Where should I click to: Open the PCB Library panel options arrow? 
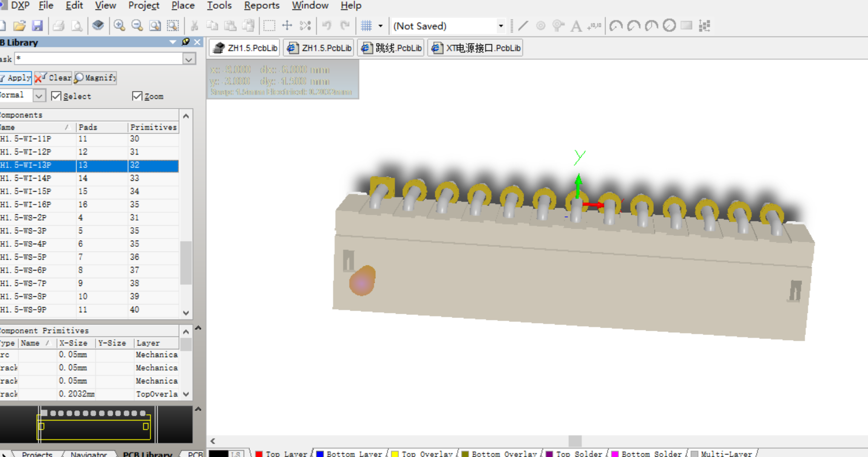[173, 42]
